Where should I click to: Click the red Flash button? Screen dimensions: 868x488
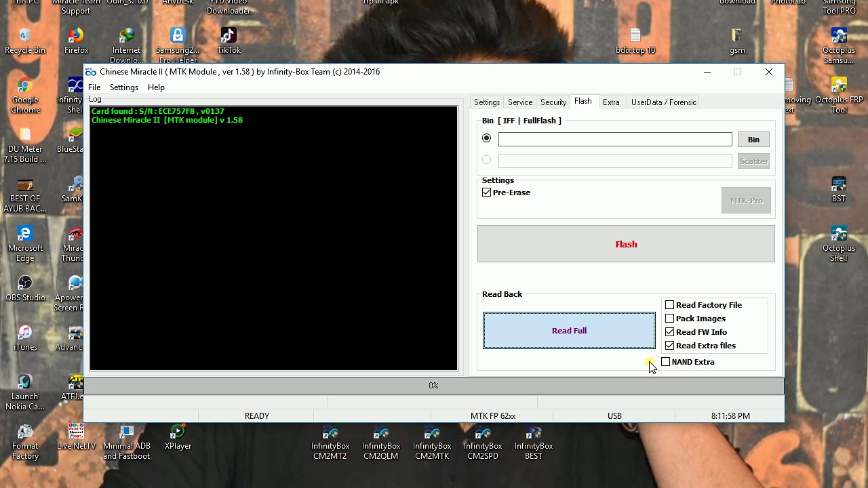tap(626, 244)
